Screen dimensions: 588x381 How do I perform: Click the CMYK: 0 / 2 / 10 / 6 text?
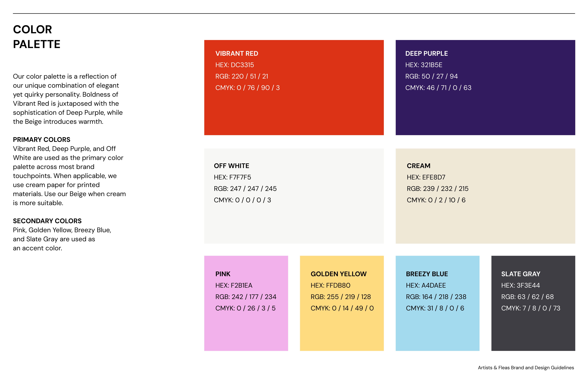click(x=436, y=200)
